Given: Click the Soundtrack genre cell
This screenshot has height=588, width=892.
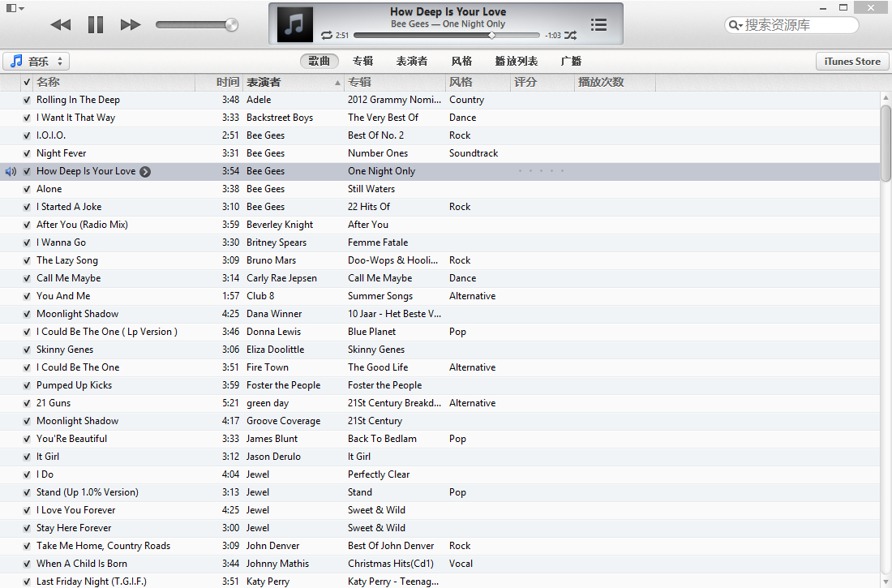Looking at the screenshot, I should coord(474,153).
